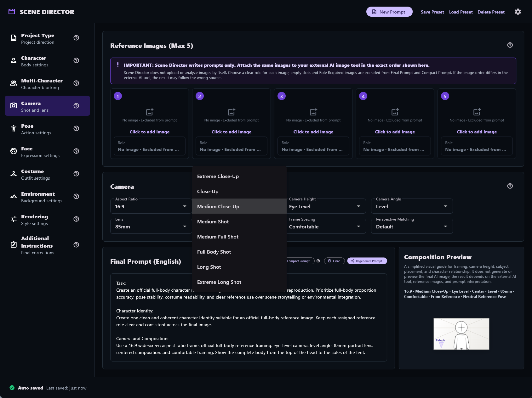Open the Rendering style settings section
Screen dimensions: 532x398
[47, 219]
